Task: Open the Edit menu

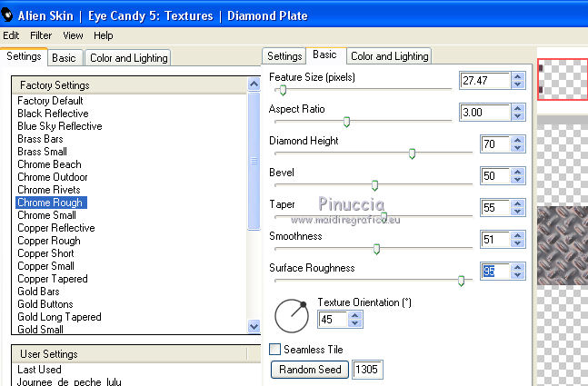Action: coord(11,35)
